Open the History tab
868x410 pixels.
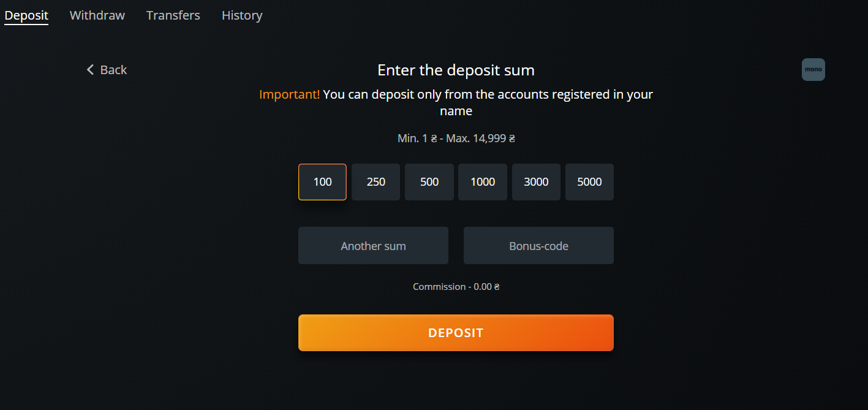click(x=242, y=15)
